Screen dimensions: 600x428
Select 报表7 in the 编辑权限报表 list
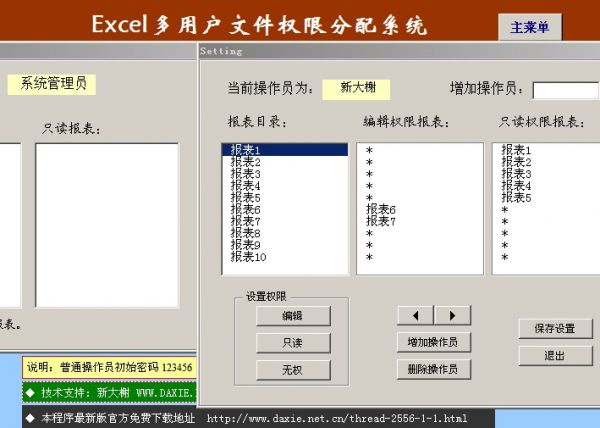click(381, 221)
